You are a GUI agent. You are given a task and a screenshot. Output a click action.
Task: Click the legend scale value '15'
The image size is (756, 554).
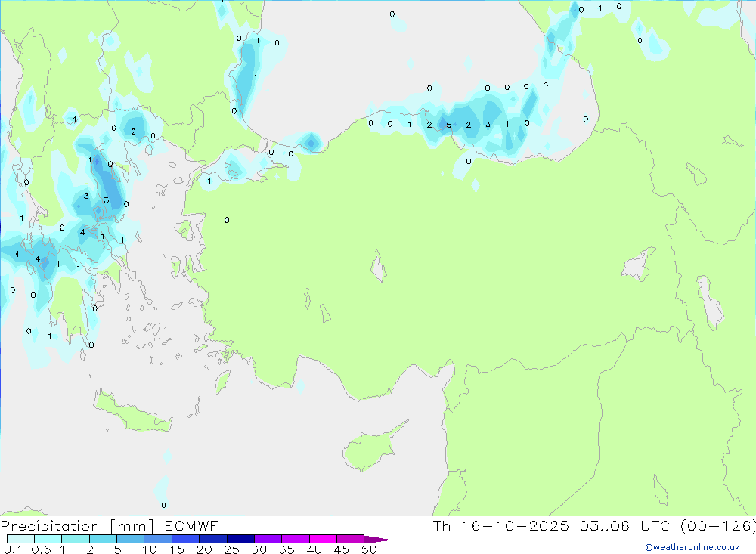coord(177,549)
